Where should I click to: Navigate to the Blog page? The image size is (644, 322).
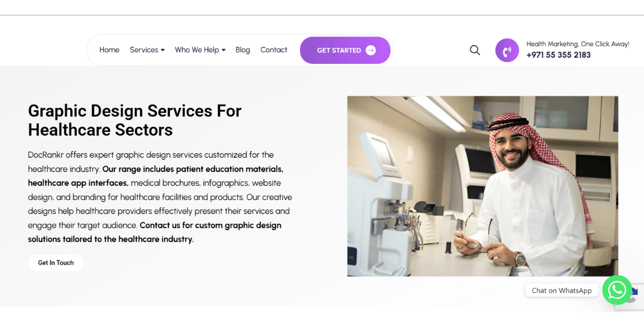click(243, 50)
